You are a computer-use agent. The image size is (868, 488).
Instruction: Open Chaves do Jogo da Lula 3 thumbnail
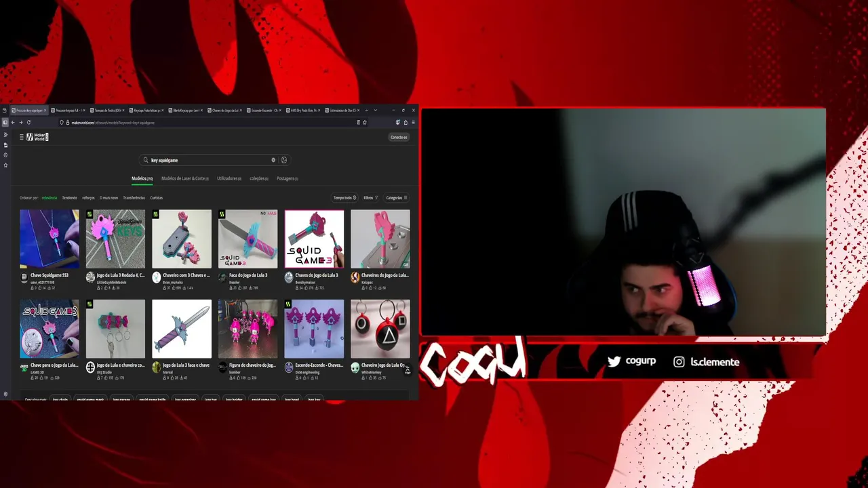(314, 239)
